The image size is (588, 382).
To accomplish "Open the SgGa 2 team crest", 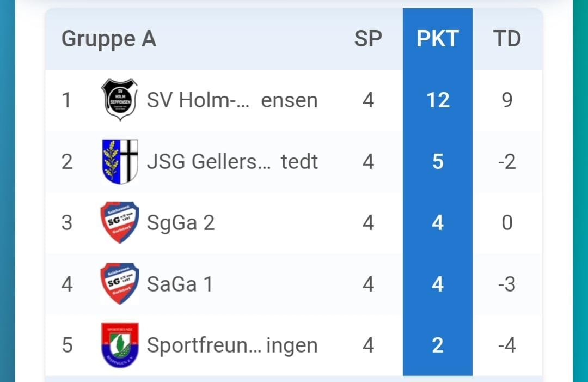I will pos(120,222).
